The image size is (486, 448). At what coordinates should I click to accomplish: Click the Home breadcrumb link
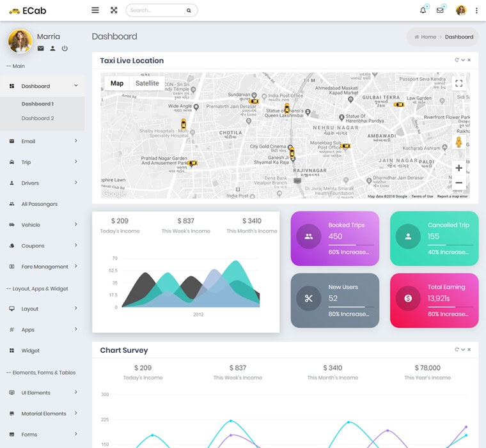[428, 37]
